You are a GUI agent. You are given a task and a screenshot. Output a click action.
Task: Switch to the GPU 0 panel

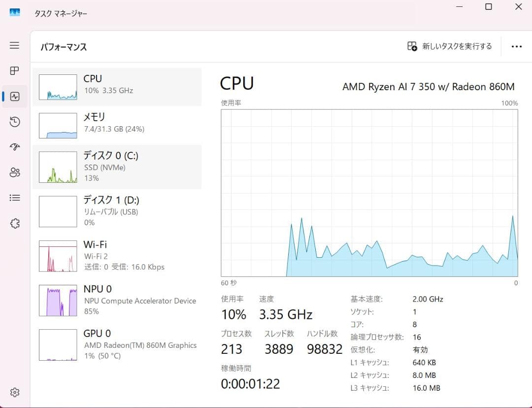pos(117,344)
